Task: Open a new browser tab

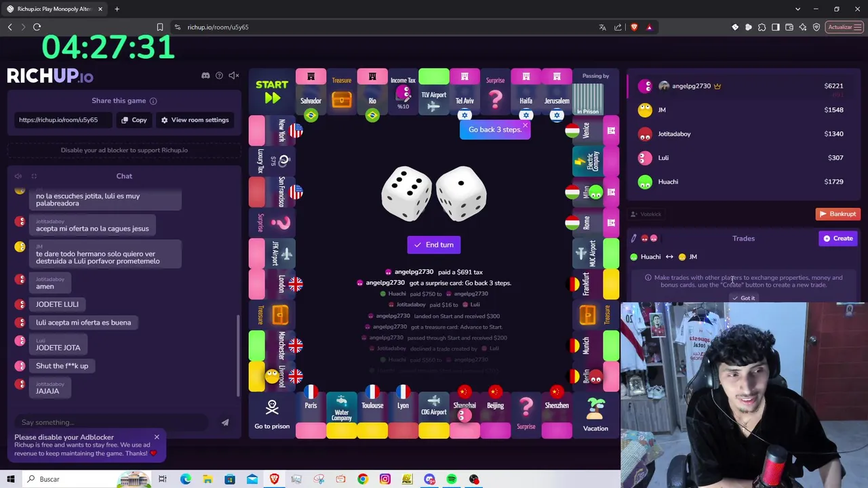Action: tap(117, 9)
